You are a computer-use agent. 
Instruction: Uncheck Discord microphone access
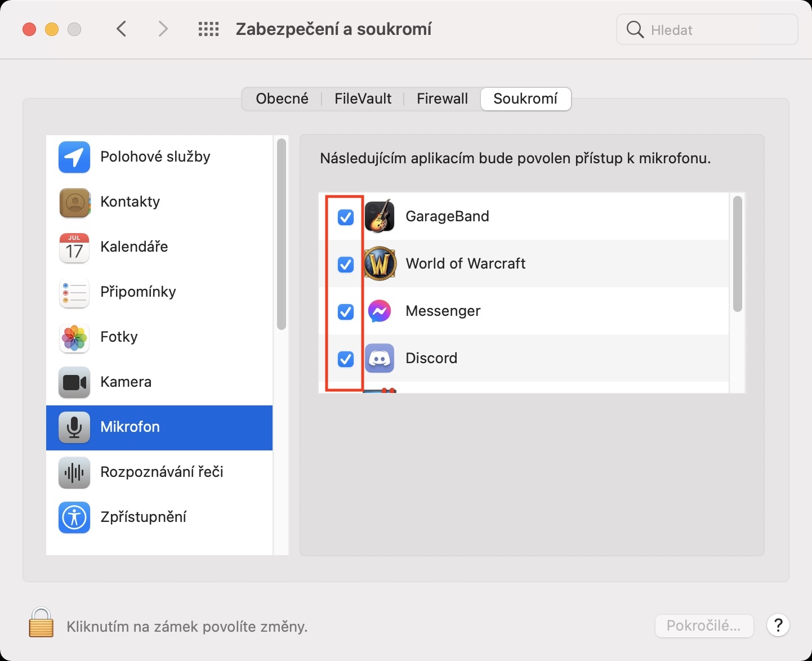pos(346,359)
